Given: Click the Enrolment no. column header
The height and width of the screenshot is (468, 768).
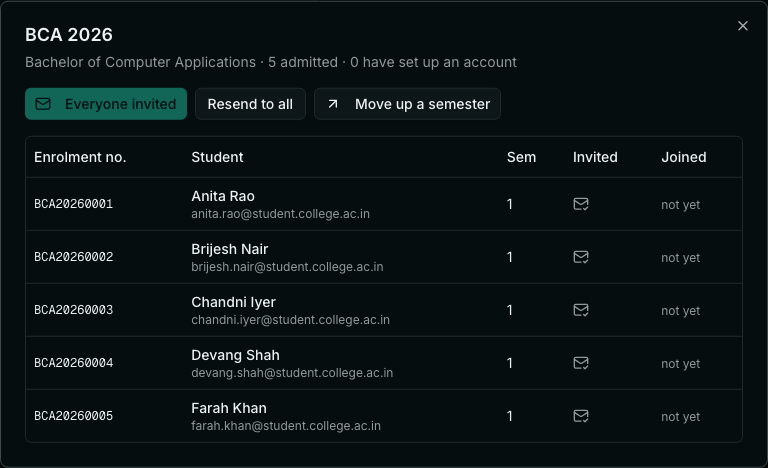Looking at the screenshot, I should pos(80,157).
